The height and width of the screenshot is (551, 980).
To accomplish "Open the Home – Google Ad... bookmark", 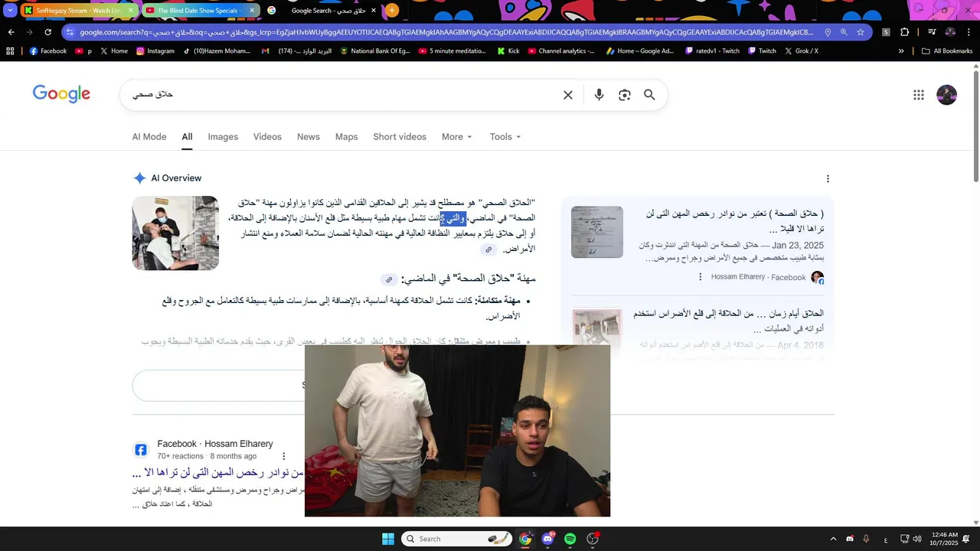I will point(640,51).
